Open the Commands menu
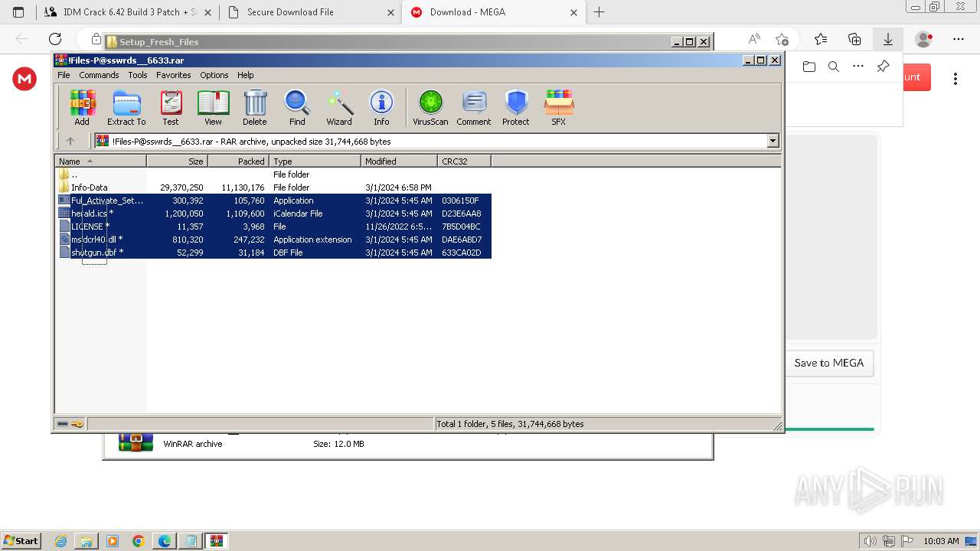 [99, 75]
